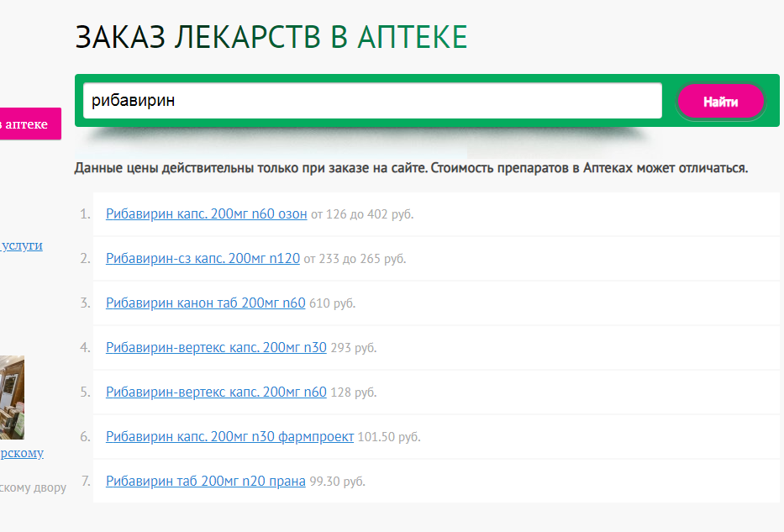Select Рибавирин таб 200мг n20 прана
Screen dimensions: 784x532
205,482
